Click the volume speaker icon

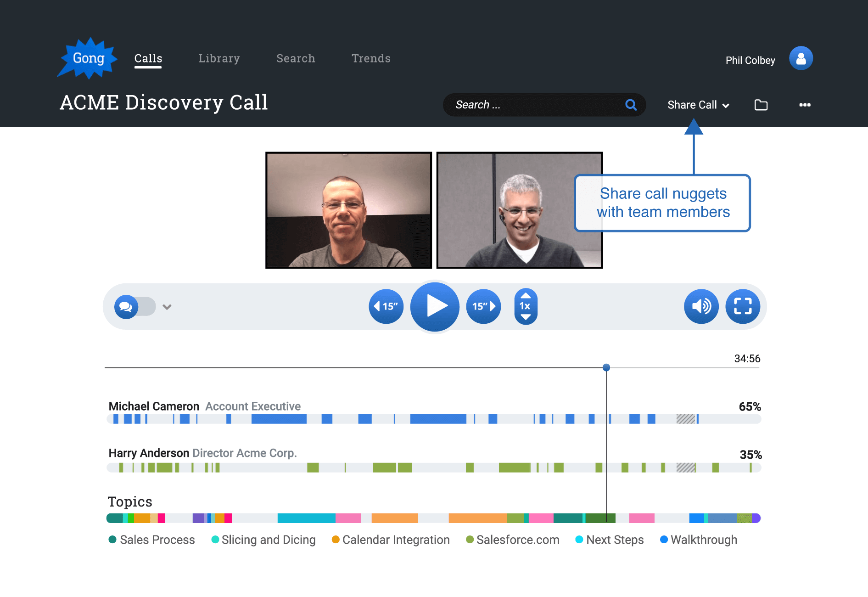[701, 306]
